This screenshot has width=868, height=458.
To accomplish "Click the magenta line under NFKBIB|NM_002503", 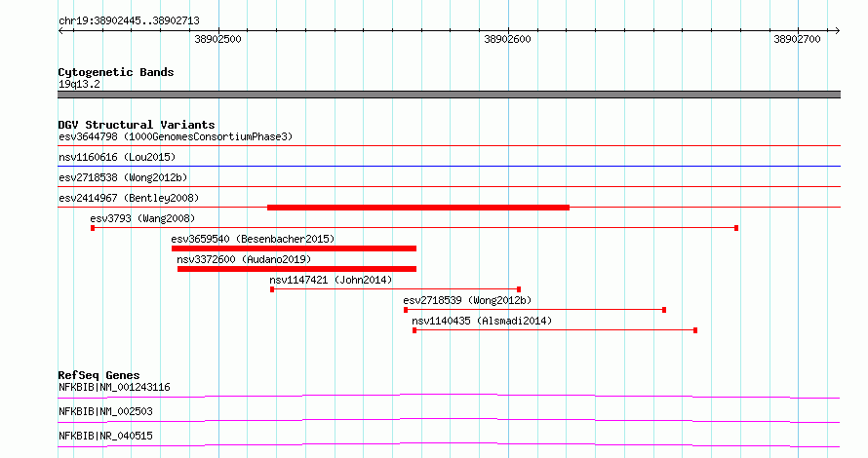I will [x=449, y=420].
